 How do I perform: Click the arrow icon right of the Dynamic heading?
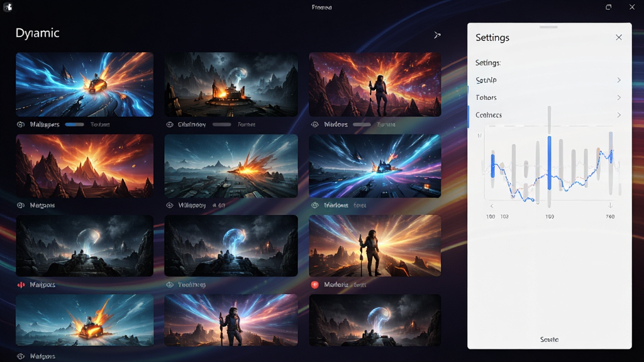tap(438, 35)
